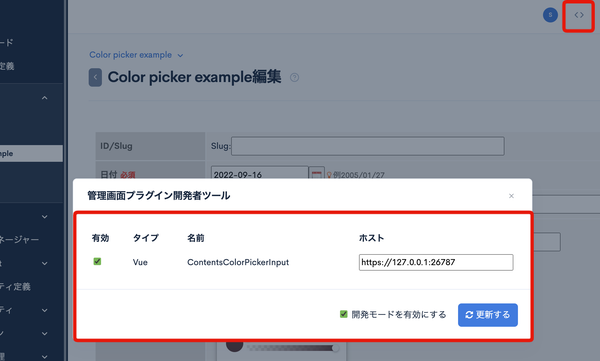600x361 pixels.
Task: Open the ネージャー sidebar menu item
Action: tap(19, 240)
